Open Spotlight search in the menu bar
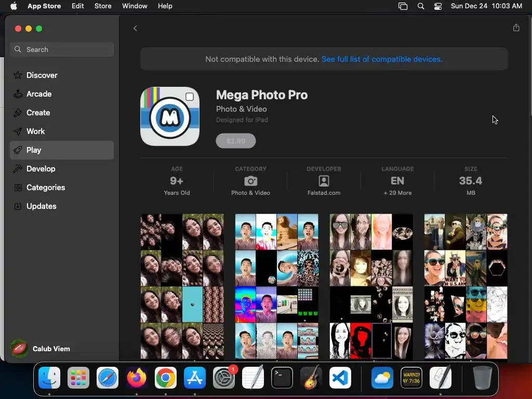 pos(421,6)
